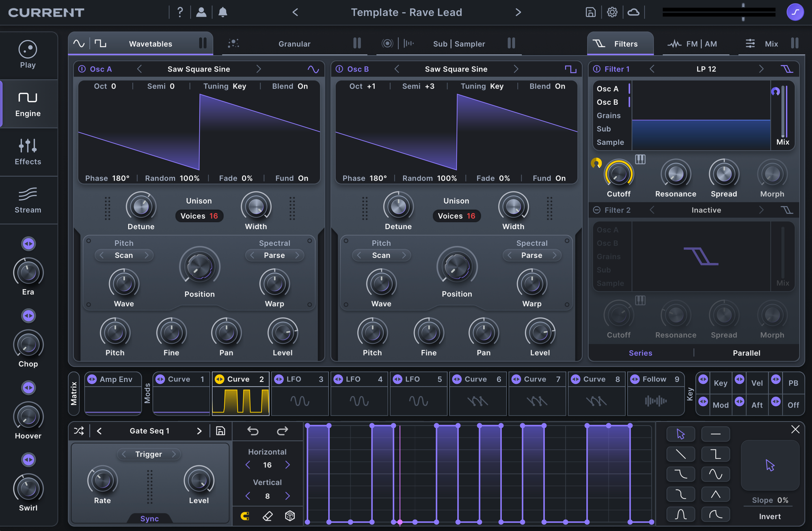The height and width of the screenshot is (531, 812).
Task: Select the sine curve shape tool
Action: [715, 474]
